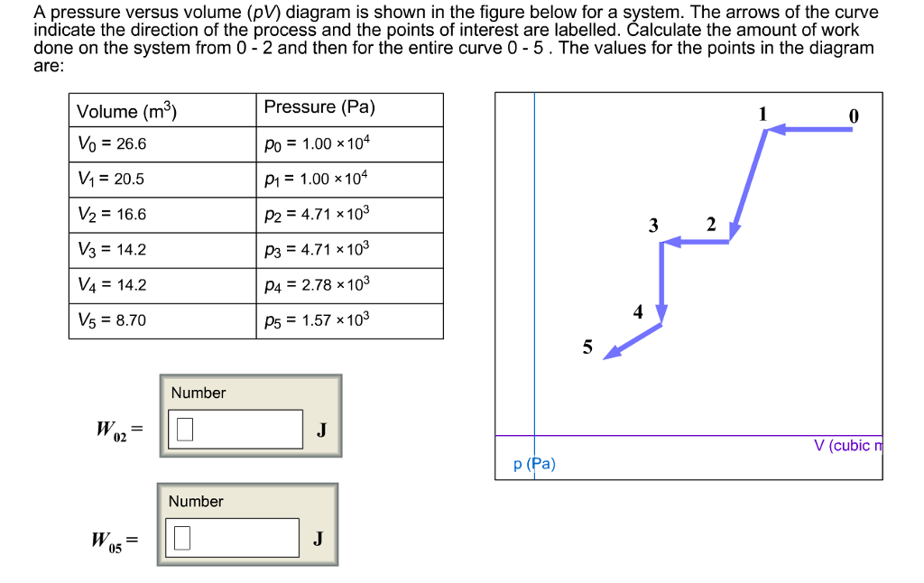924x583 pixels.
Task: Click the arrow from point 1 to 2
Action: (x=748, y=184)
